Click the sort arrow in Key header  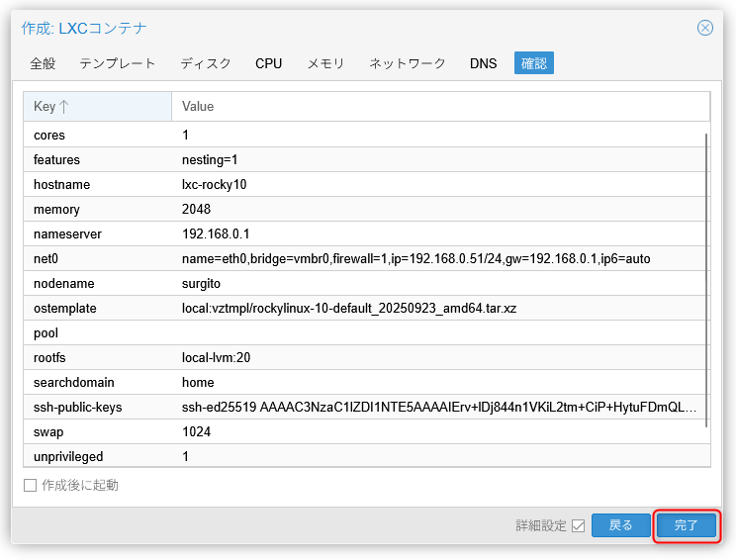tap(64, 106)
